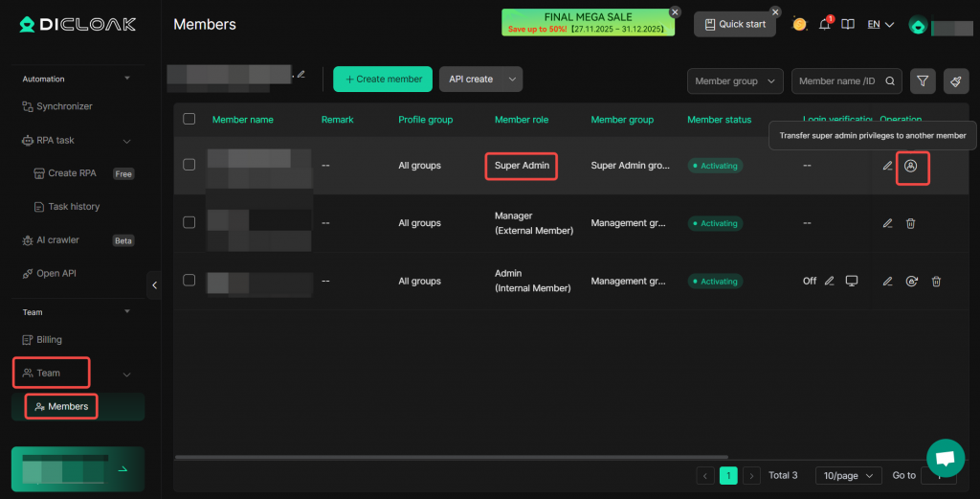Screen dimensions: 980x499
Task: Open the notifications bell
Action: (x=824, y=24)
